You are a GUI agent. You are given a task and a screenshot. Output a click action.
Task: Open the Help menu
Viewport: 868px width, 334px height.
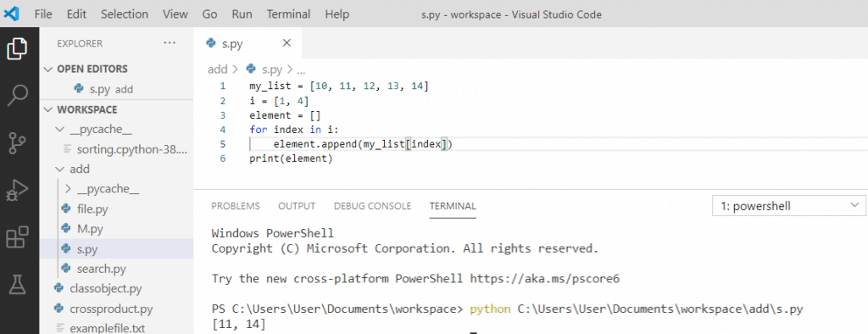click(337, 14)
